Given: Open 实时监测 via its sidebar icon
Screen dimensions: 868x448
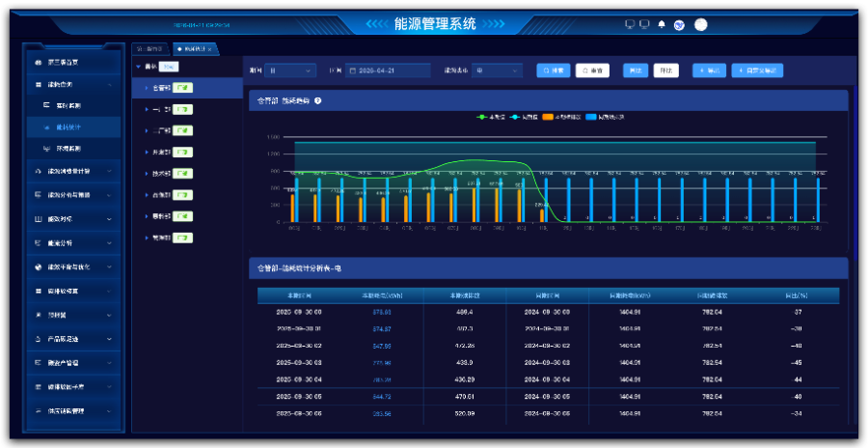Looking at the screenshot, I should tap(47, 105).
